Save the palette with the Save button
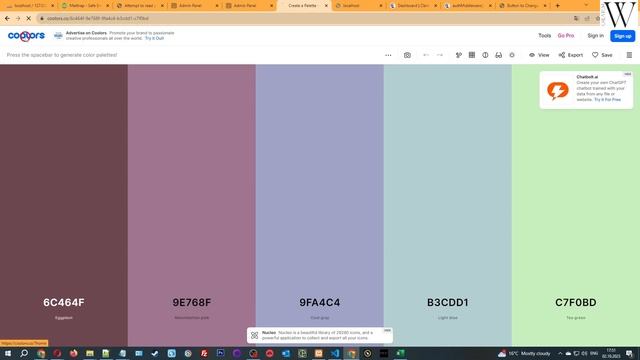The width and height of the screenshot is (640, 360). point(602,55)
